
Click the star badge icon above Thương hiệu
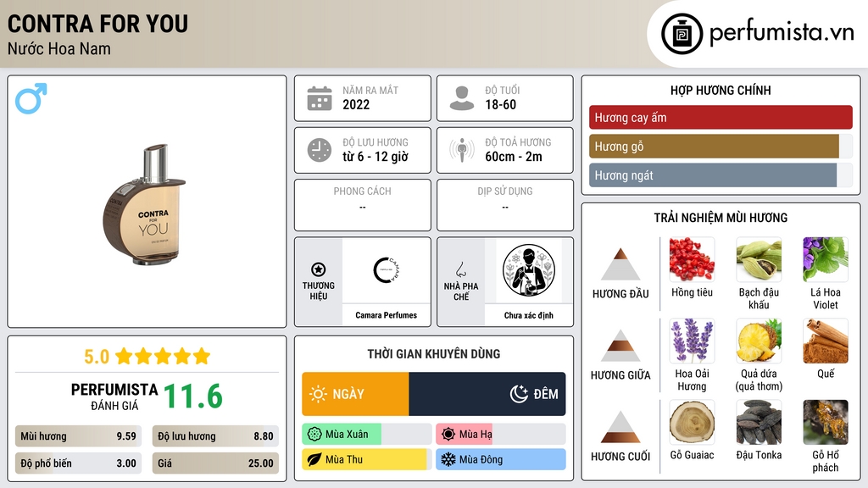click(319, 269)
